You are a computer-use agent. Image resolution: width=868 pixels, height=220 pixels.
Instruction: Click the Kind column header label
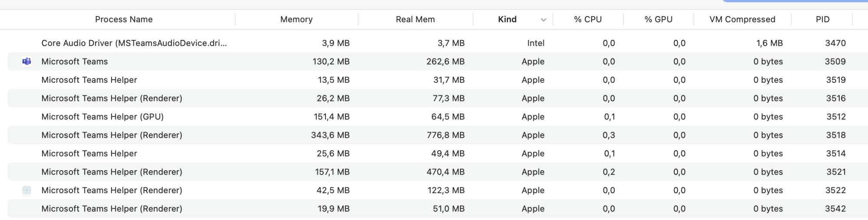coord(507,19)
